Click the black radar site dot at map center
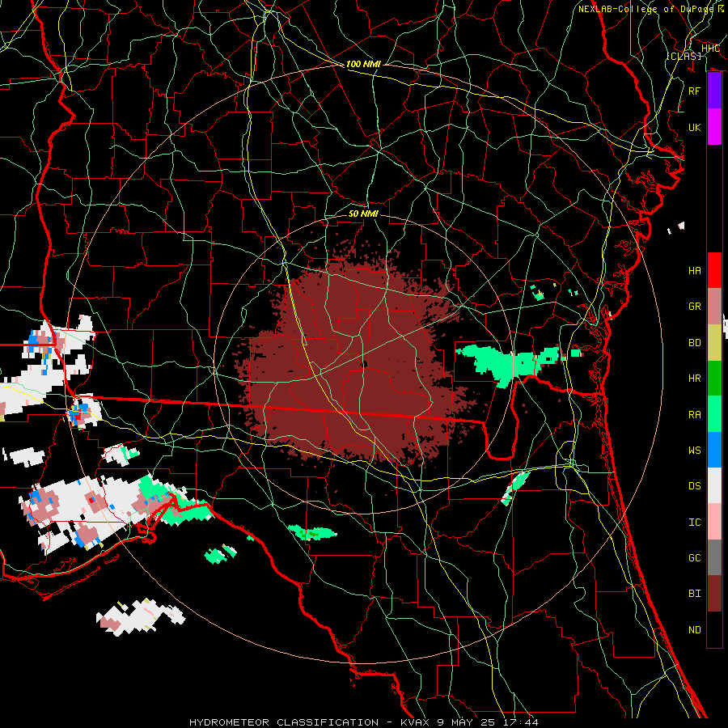 click(364, 365)
